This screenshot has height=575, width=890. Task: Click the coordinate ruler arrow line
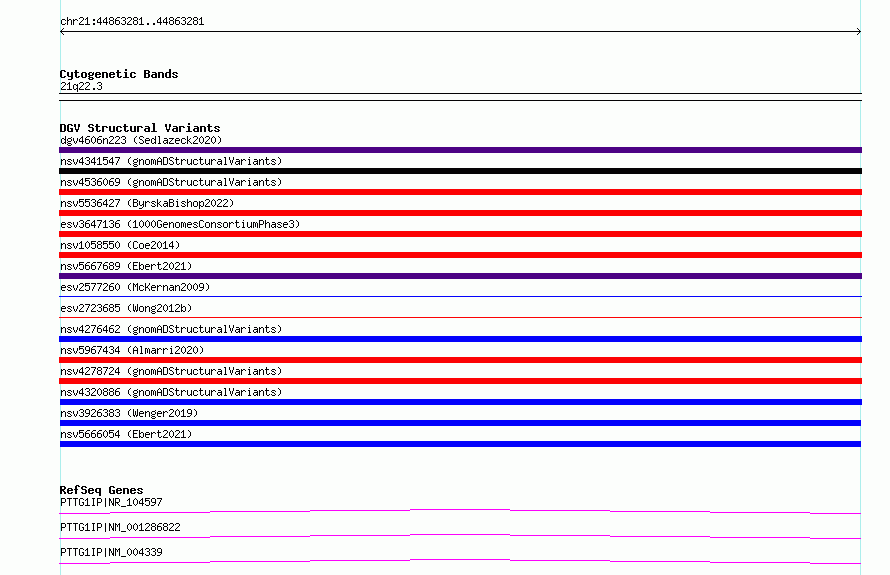point(460,32)
